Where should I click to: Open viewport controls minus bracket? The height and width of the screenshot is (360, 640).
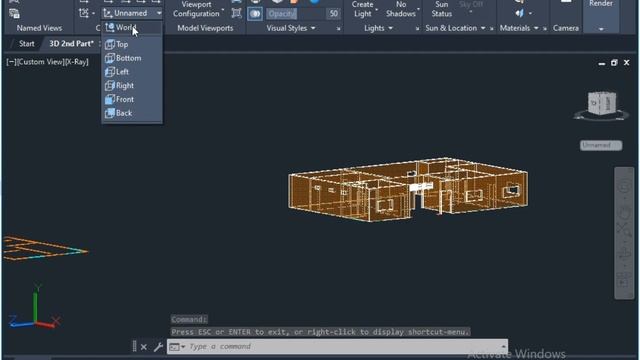coord(11,62)
